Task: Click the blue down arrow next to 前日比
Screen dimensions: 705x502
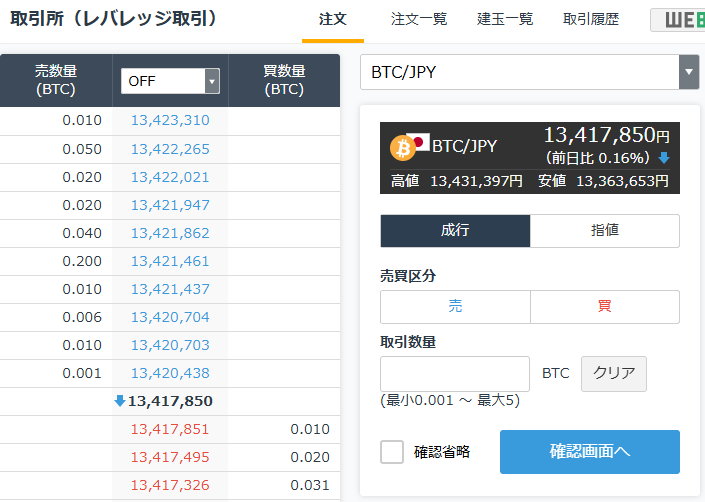Action: 664,158
